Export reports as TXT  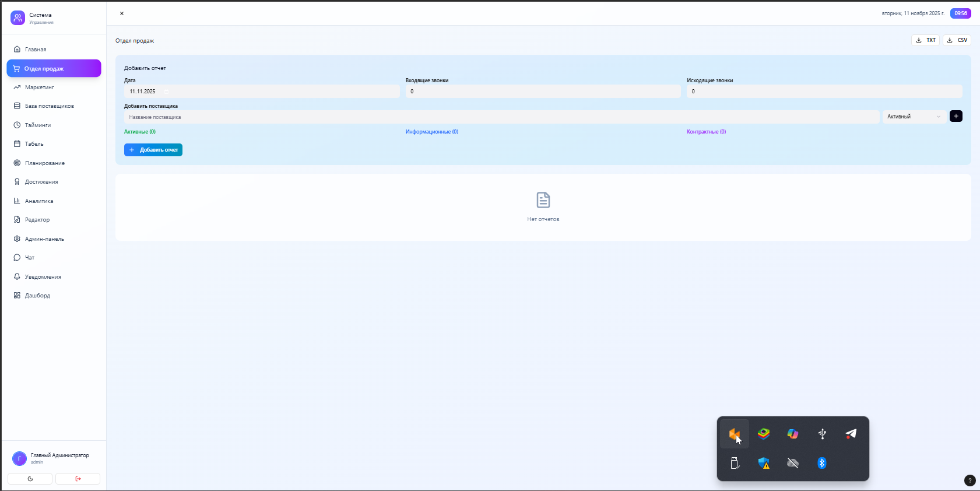click(x=925, y=40)
